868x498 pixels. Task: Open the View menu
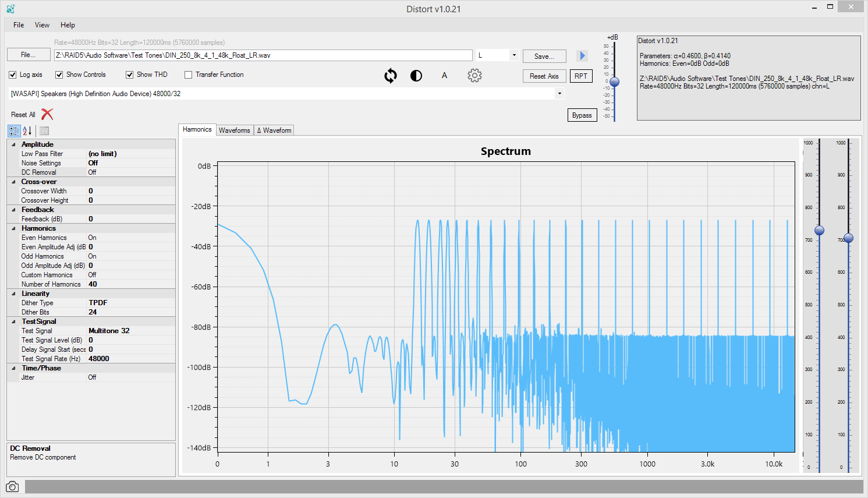point(42,25)
